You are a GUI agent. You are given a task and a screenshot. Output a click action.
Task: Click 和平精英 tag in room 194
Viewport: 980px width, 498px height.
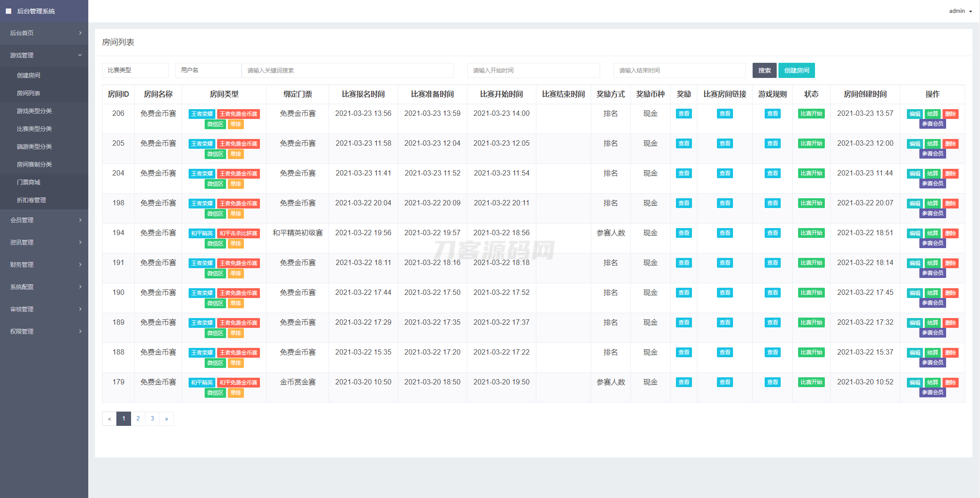click(x=202, y=233)
